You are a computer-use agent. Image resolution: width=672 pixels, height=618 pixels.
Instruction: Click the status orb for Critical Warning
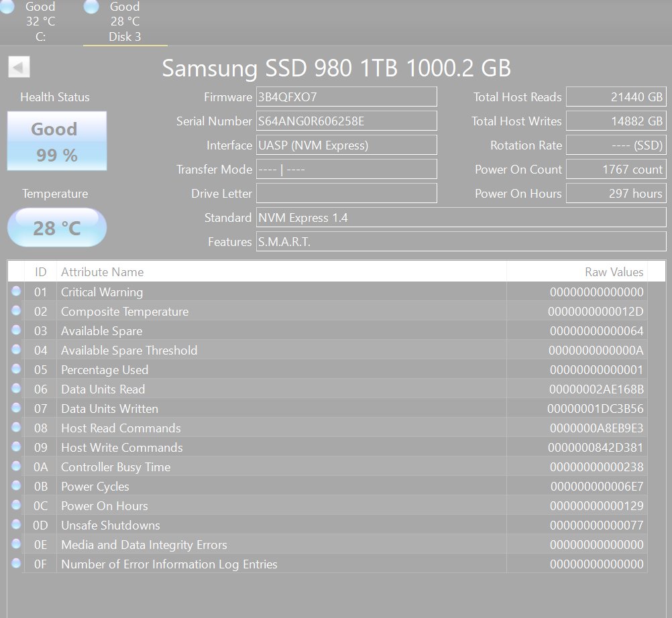[16, 291]
